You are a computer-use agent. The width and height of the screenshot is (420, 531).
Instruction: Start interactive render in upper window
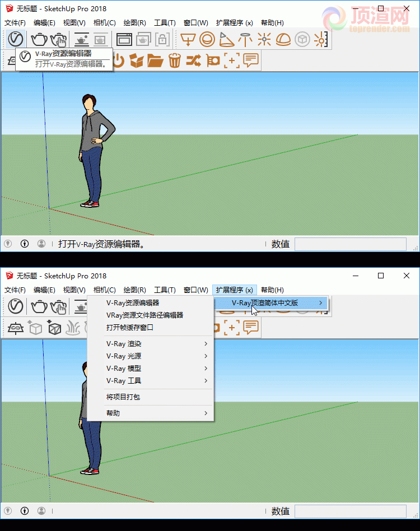(x=59, y=39)
